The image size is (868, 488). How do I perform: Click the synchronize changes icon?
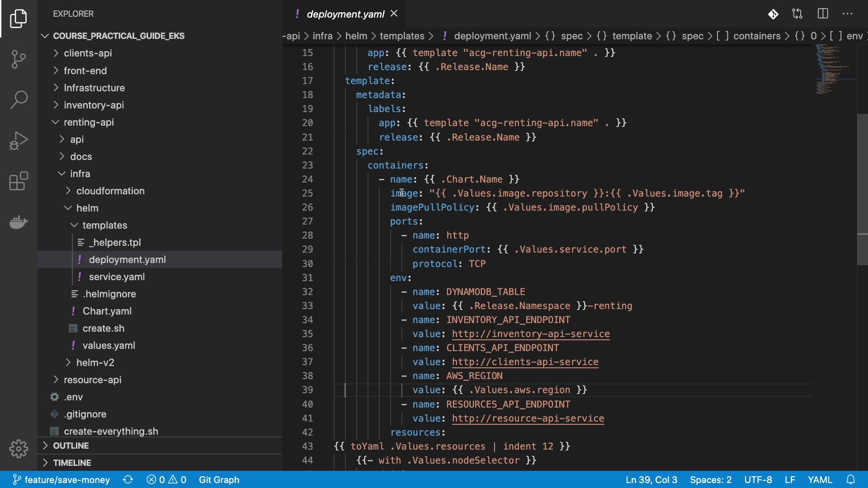click(128, 480)
